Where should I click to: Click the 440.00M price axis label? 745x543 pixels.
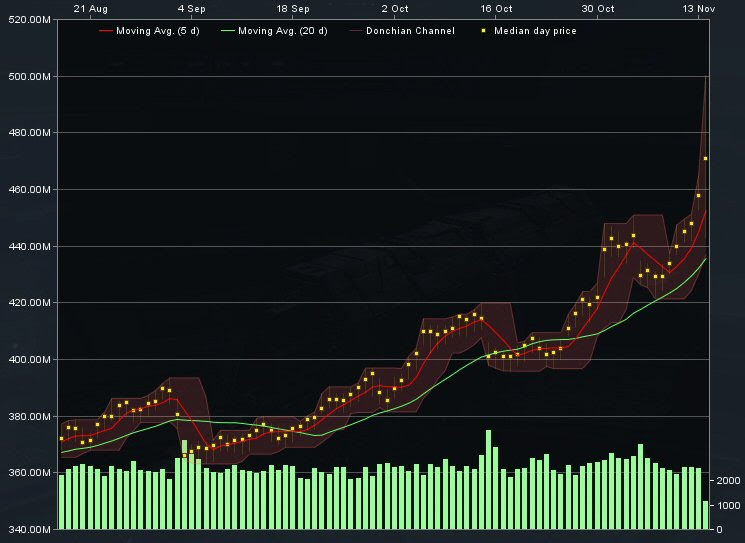coord(29,247)
